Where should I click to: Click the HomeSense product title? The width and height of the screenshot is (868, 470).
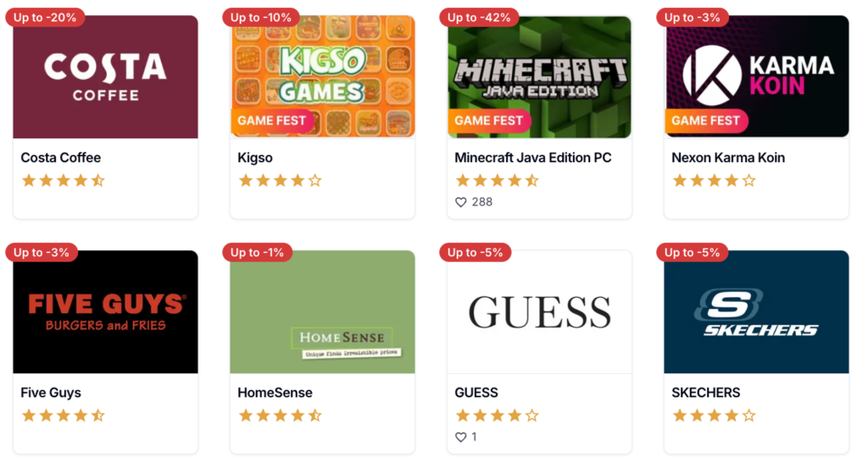click(x=275, y=393)
